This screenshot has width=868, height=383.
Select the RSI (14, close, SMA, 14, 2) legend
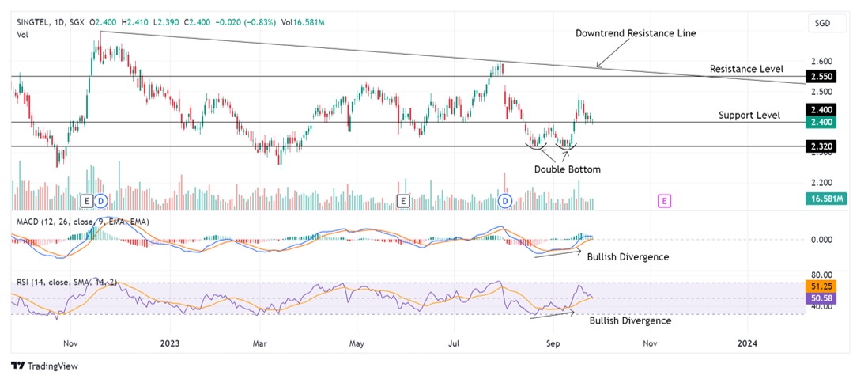click(66, 283)
